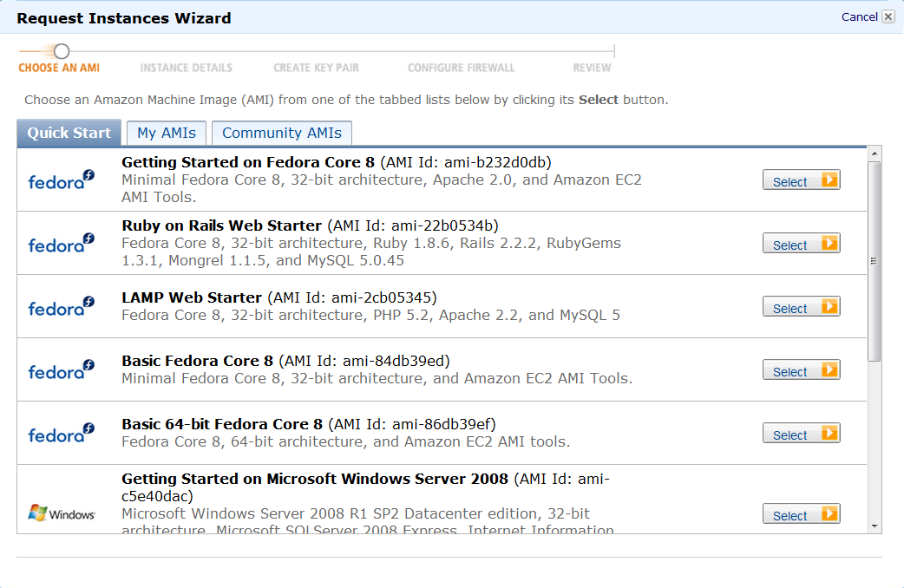Cancel the Request Instances Wizard
Viewport: 904px width, 588px height.
(859, 16)
